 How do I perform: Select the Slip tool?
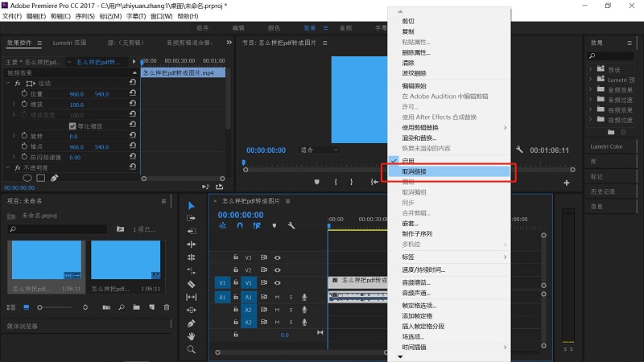[x=191, y=297]
